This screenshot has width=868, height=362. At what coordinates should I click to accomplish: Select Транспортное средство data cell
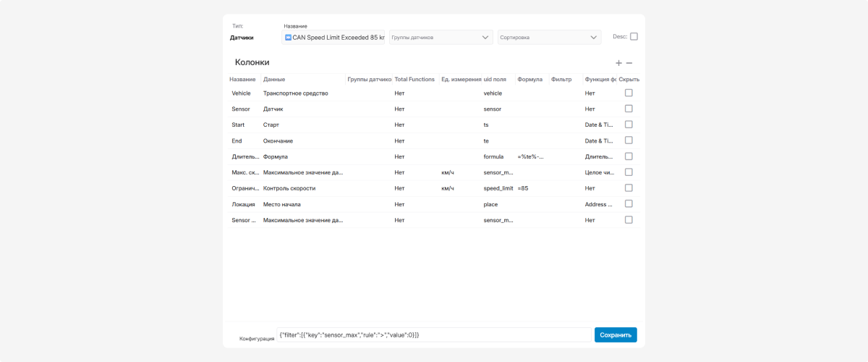(296, 93)
